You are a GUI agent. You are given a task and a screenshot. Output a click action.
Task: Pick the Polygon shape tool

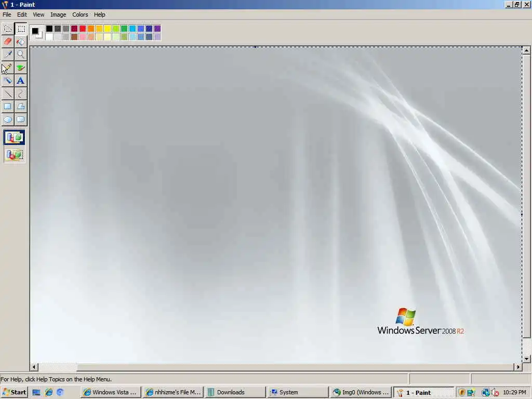pos(21,107)
